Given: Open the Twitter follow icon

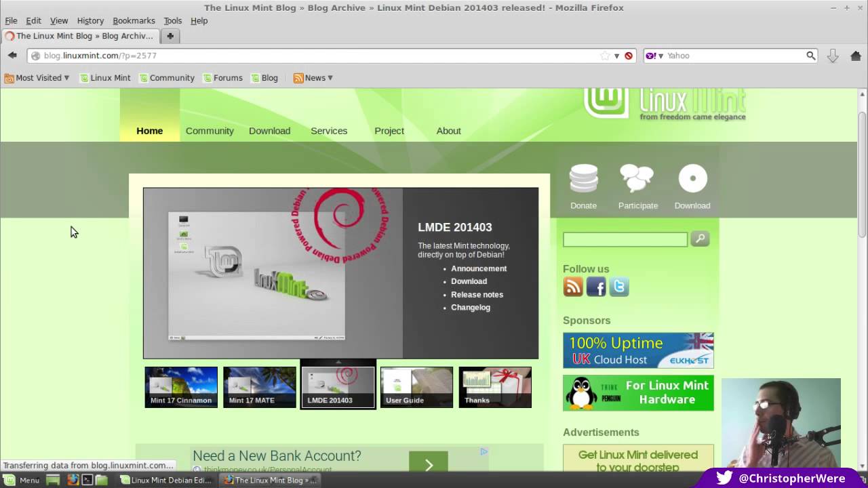Looking at the screenshot, I should coord(619,287).
